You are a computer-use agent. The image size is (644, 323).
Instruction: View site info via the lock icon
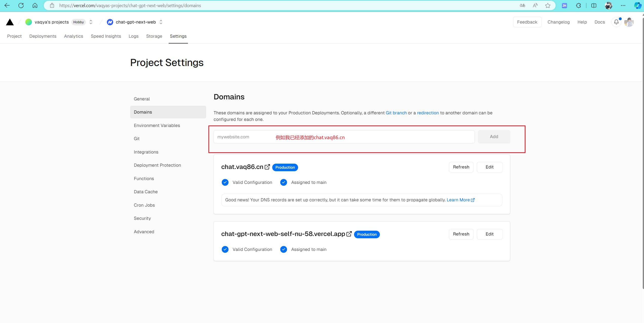52,5
